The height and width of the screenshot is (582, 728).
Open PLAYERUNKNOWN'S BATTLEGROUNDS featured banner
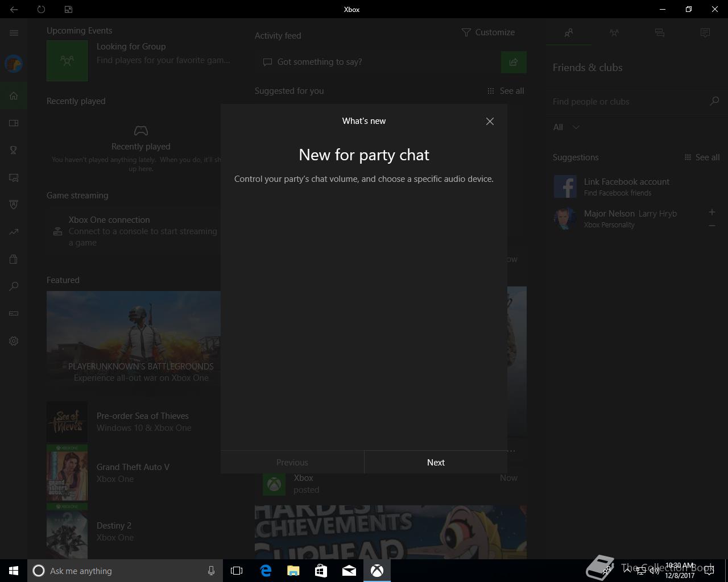pos(134,339)
